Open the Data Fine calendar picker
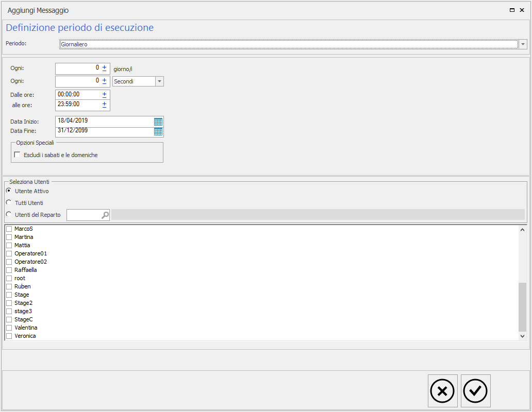The height and width of the screenshot is (412, 532). click(x=158, y=131)
